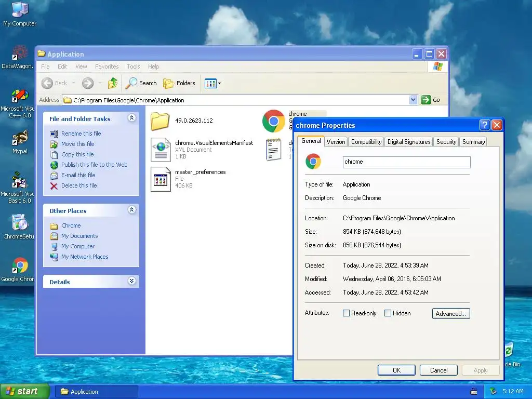
Task: Open Advanced attributes dialog
Action: click(x=451, y=313)
